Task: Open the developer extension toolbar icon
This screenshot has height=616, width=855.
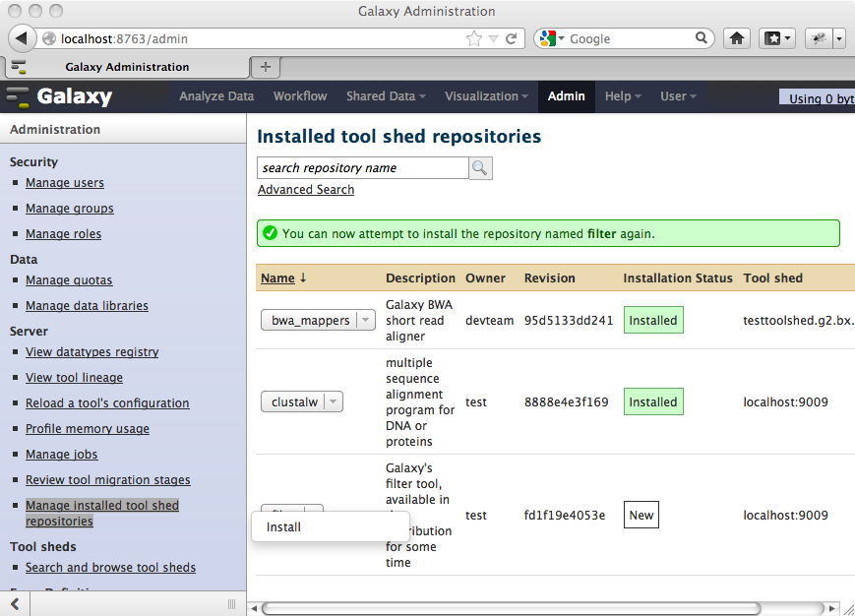Action: (x=819, y=38)
